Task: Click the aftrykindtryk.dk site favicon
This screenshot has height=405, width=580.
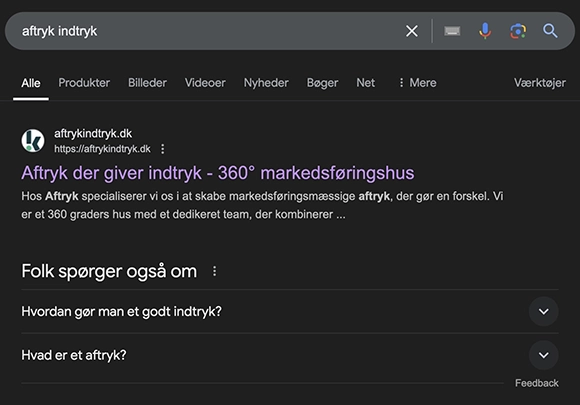Action: [x=33, y=141]
